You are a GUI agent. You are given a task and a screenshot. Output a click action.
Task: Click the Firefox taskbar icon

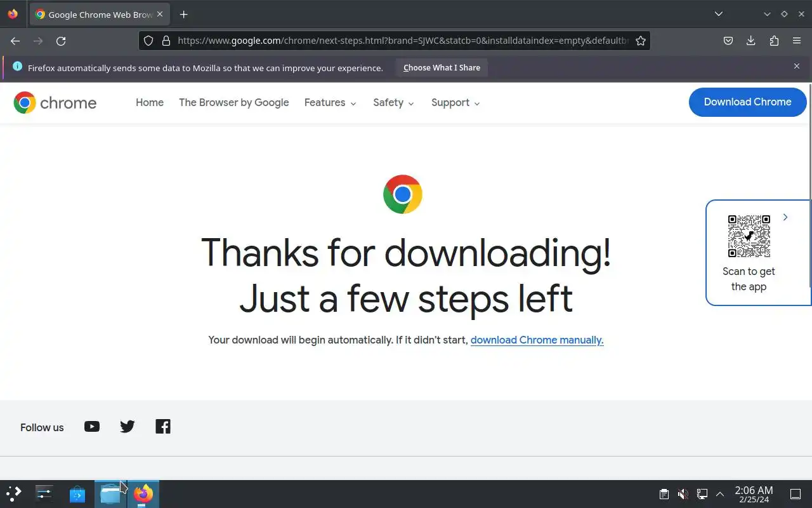pyautogui.click(x=143, y=493)
